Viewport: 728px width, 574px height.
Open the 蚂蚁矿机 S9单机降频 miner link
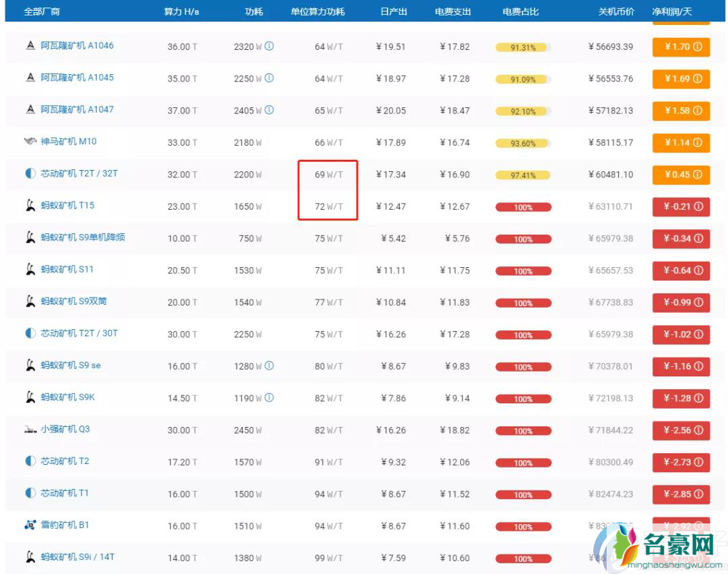click(83, 237)
